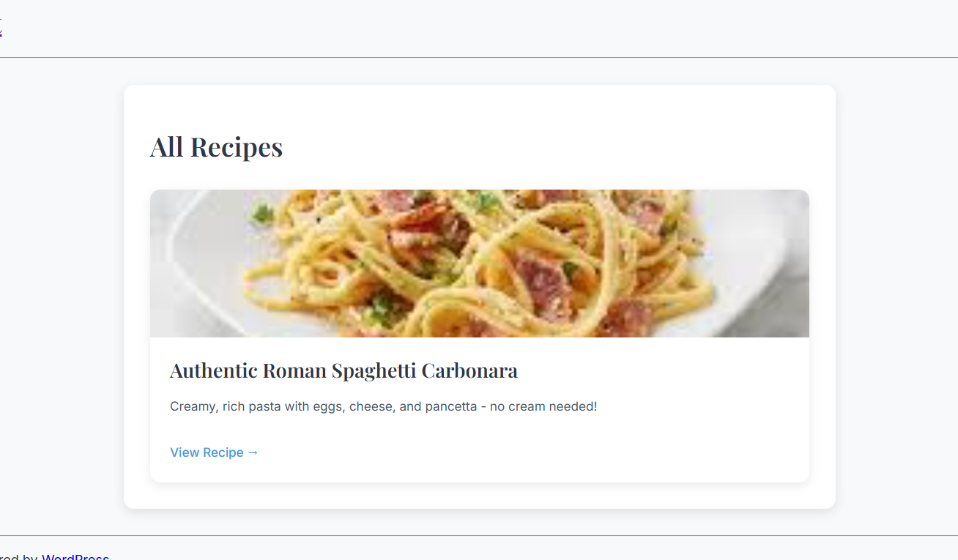Click the word Recipes in the page heading

pyautogui.click(x=237, y=147)
